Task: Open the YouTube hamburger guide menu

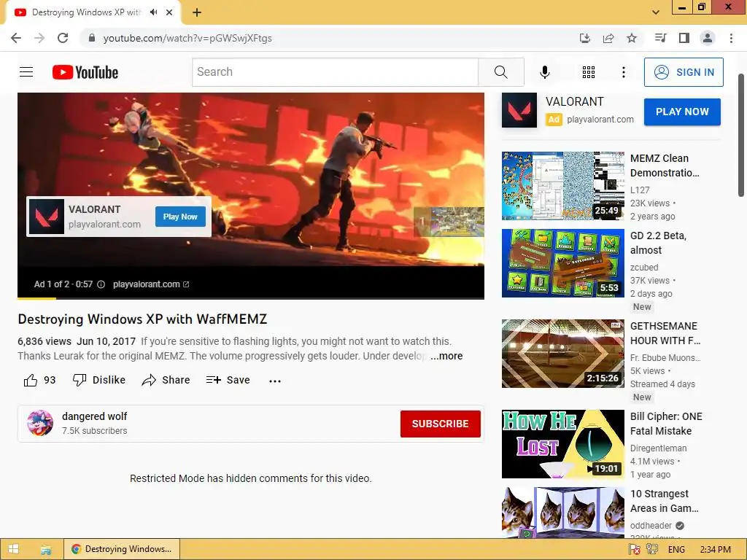Action: click(x=26, y=72)
